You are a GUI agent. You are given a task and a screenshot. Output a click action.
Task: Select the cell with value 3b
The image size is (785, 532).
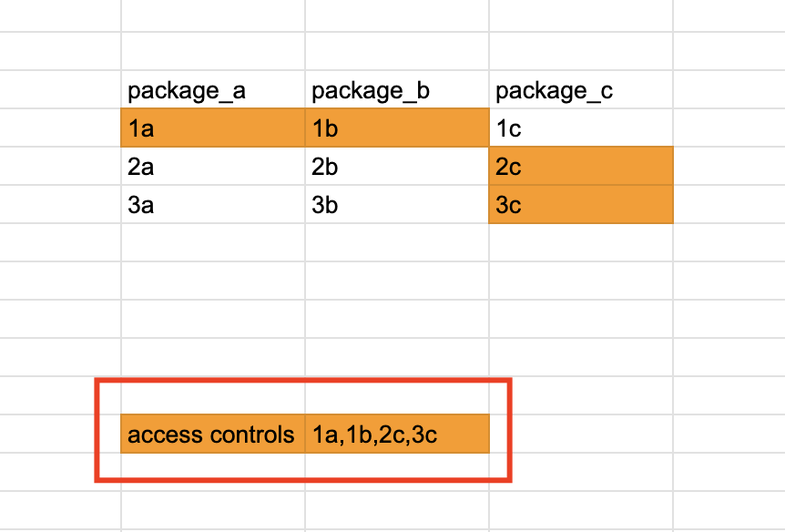(x=397, y=204)
